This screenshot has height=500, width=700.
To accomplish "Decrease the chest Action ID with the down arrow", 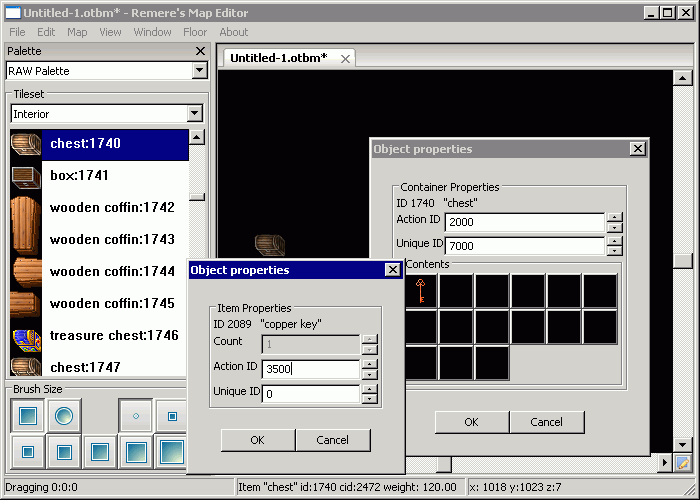I will tap(615, 227).
